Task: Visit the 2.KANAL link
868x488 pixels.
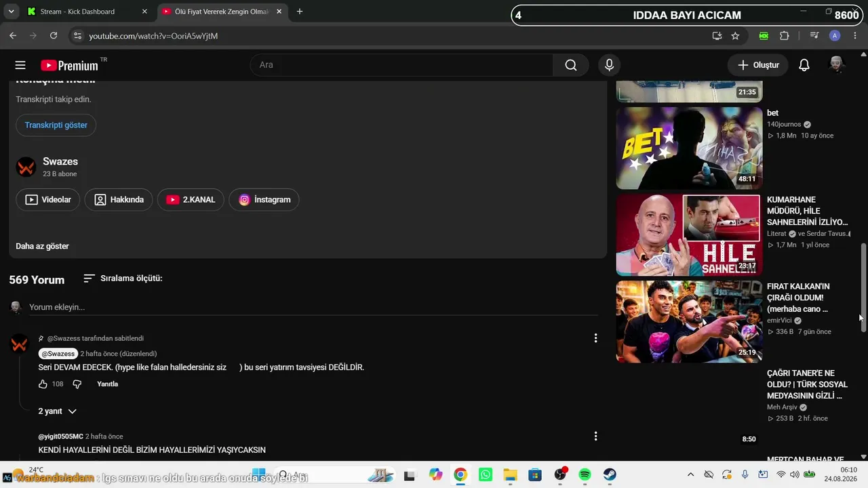Action: [191, 200]
